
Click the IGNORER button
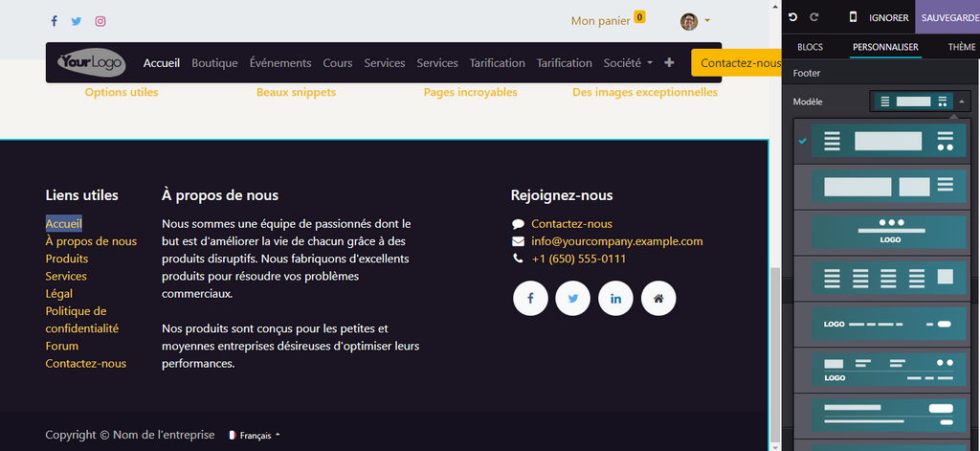888,17
